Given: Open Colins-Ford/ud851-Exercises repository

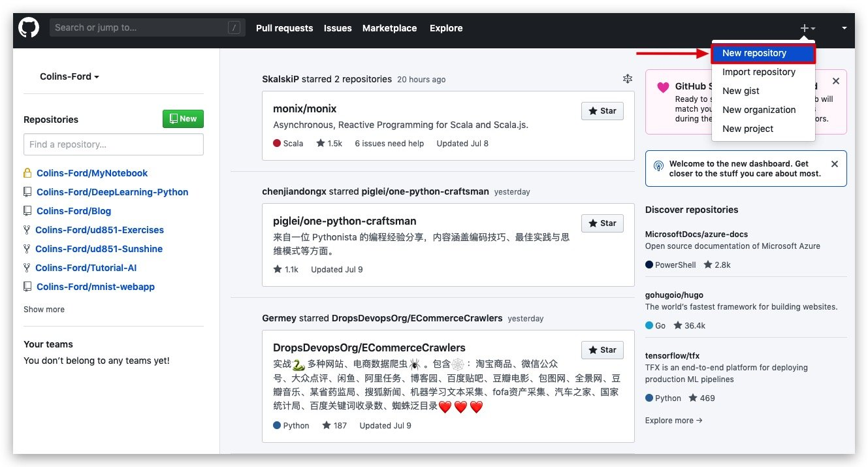Looking at the screenshot, I should [x=99, y=230].
